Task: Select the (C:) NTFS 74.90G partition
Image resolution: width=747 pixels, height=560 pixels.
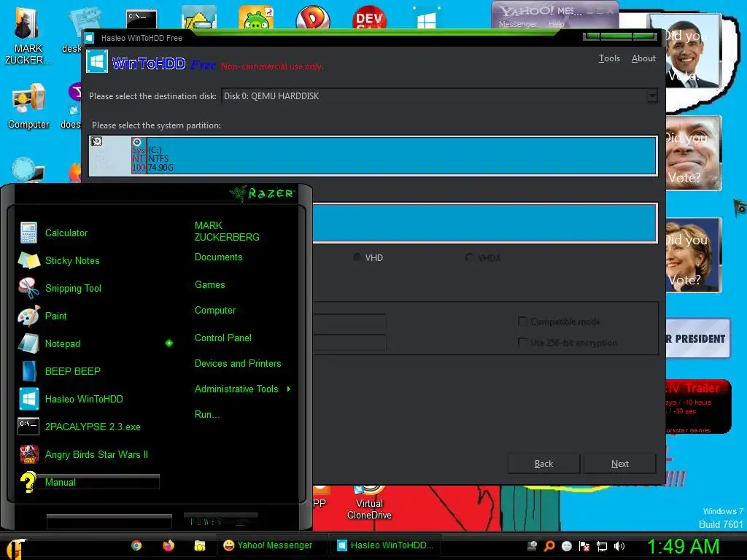Action: (401, 156)
